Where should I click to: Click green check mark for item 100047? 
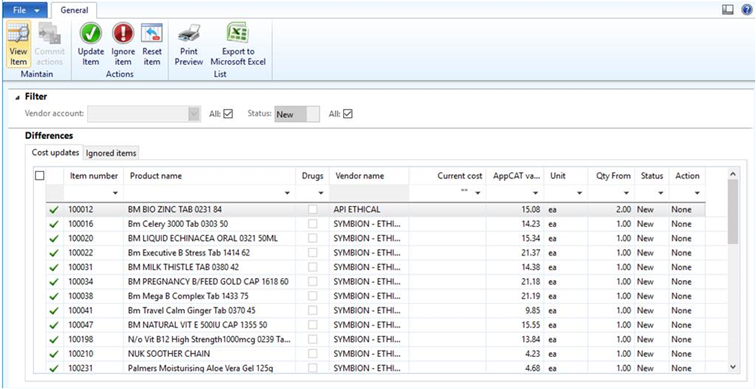coord(54,325)
